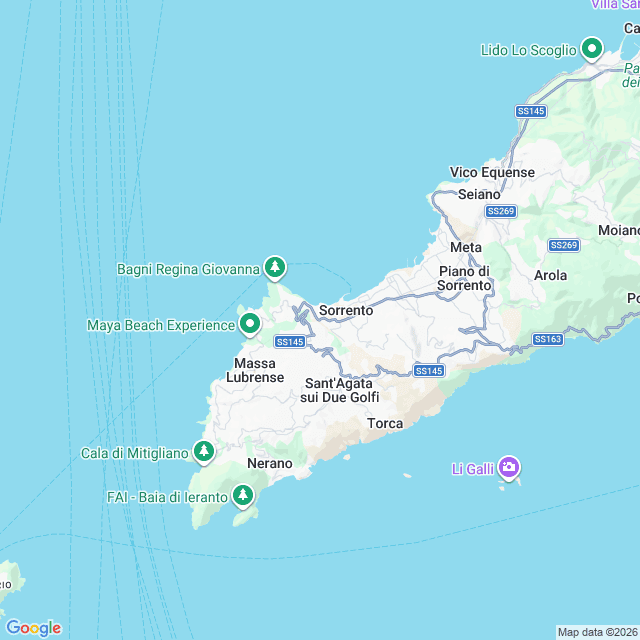Select the Sant'Agata sui Due Golfi label
The image size is (640, 640).
[340, 390]
